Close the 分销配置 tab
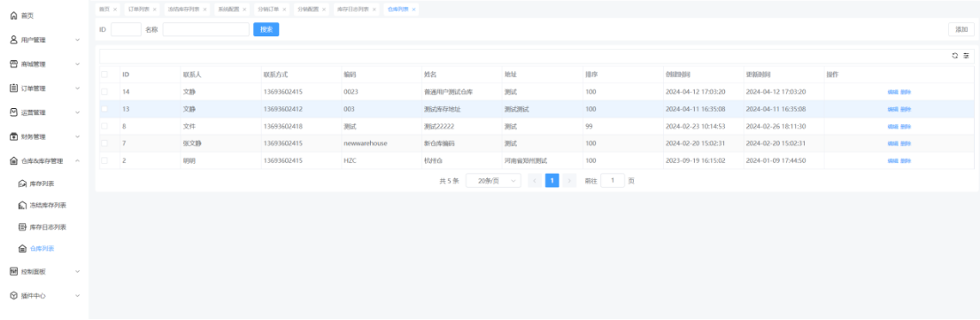The image size is (980, 320). click(324, 10)
